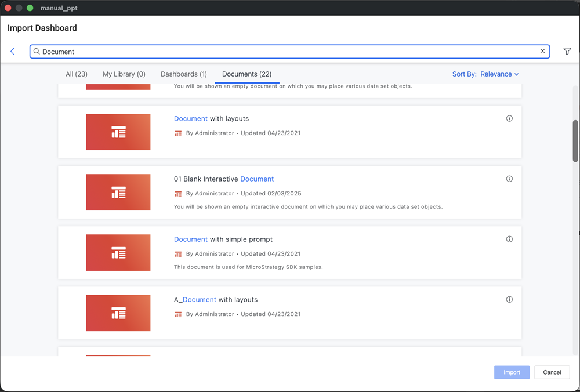Select 01 Blank Interactive Document thumbnail

(118, 193)
